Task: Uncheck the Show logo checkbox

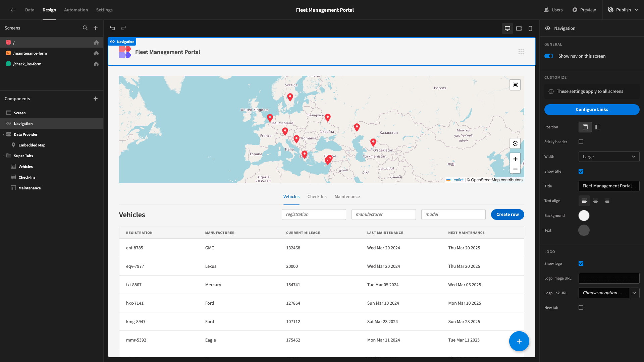Action: [x=581, y=263]
